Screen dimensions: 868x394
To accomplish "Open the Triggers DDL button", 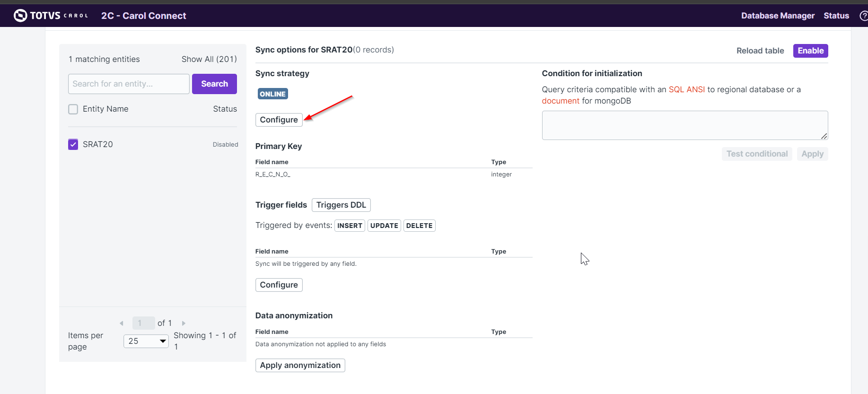I will coord(341,205).
